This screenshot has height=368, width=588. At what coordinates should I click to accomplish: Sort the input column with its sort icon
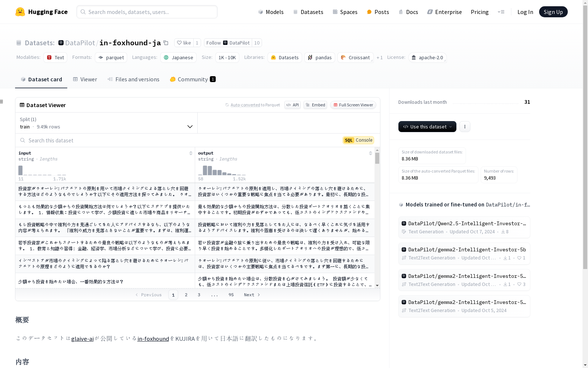coord(191,153)
